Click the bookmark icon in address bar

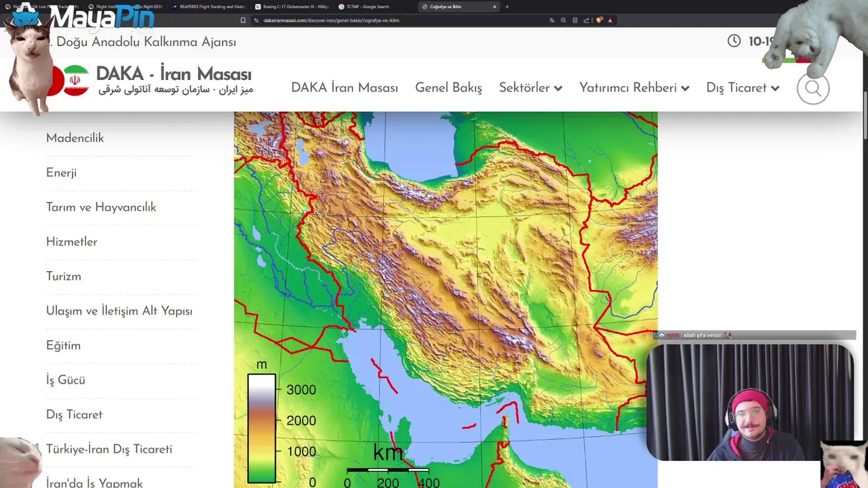(x=243, y=20)
